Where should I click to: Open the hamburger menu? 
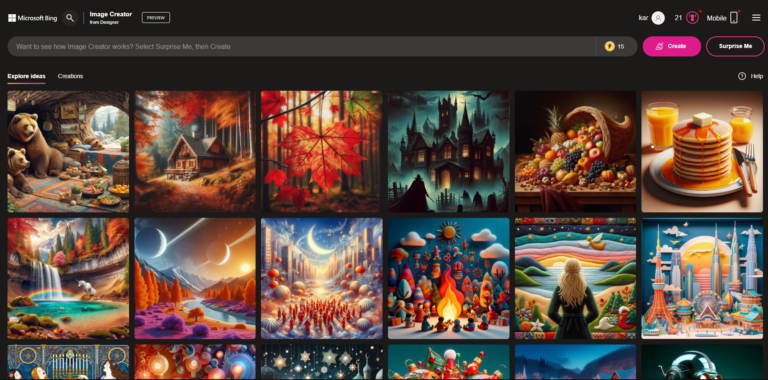click(x=756, y=18)
